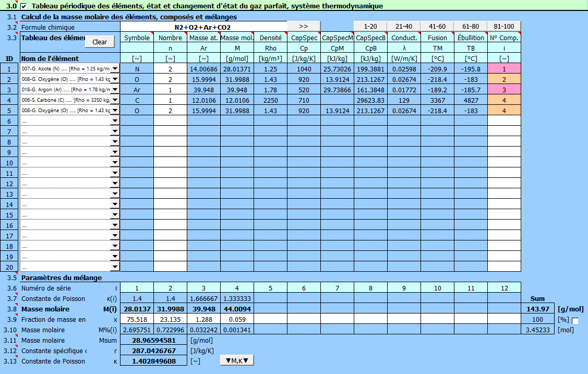Click the mass fraction cell containing 75.518
Image resolution: width=588 pixels, height=374 pixels.
tap(137, 319)
